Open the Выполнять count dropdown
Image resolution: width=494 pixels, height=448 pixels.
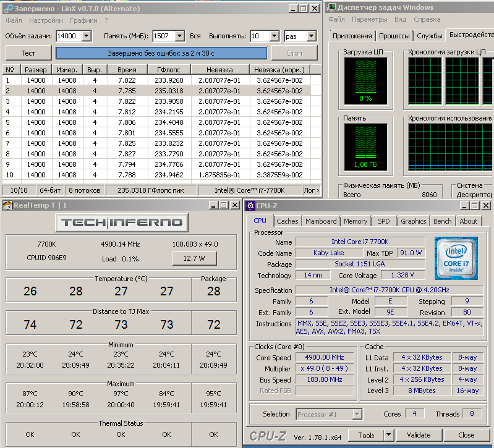(x=273, y=36)
